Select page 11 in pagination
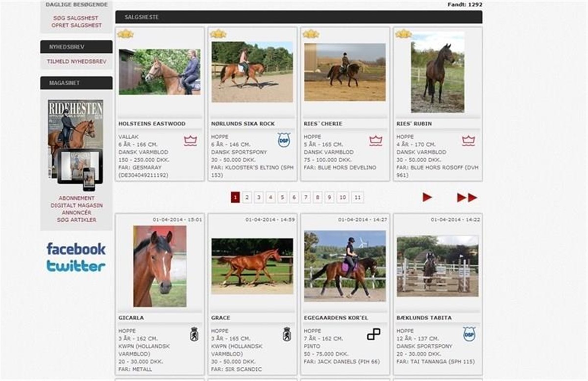The image size is (588, 381). coord(358,197)
